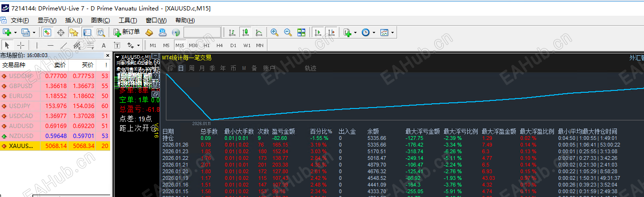This screenshot has width=644, height=197.
Task: Click the 外汇智 link at top right
Action: pos(636,58)
